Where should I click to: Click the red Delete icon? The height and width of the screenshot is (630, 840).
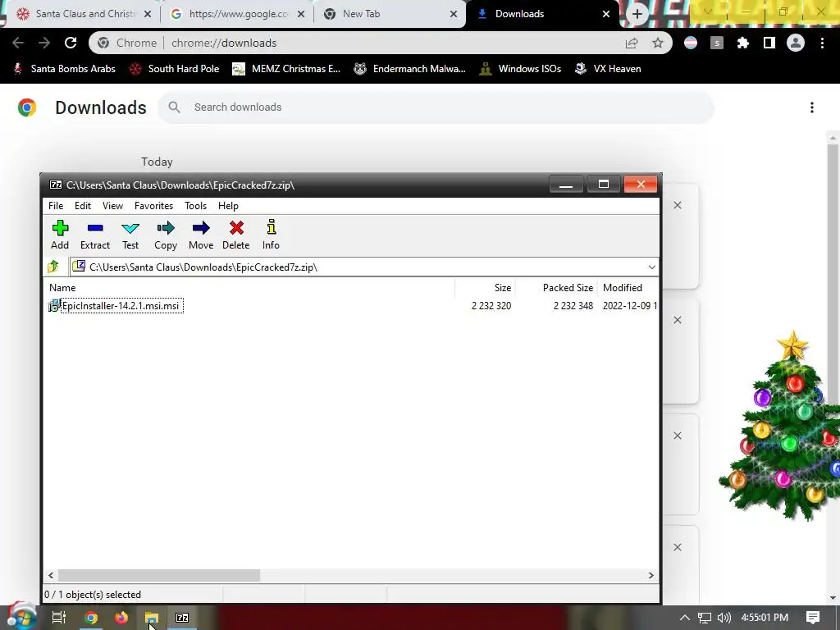coord(235,235)
